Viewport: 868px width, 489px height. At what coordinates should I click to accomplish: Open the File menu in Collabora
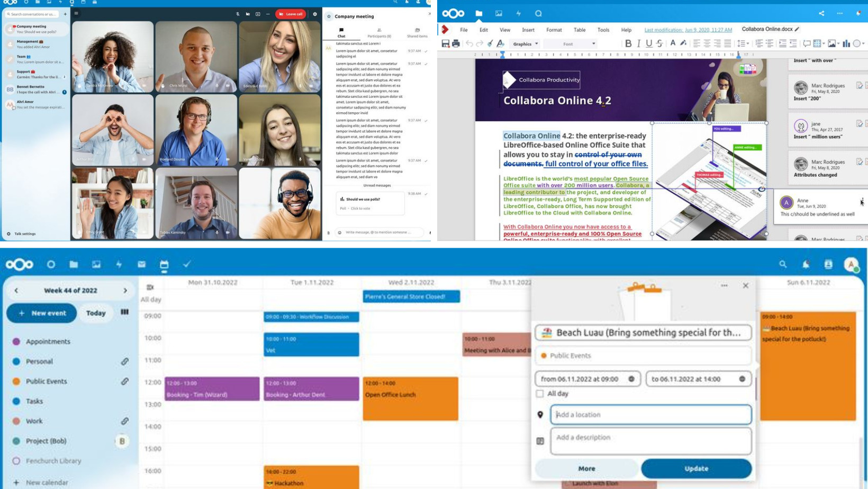[x=464, y=30]
